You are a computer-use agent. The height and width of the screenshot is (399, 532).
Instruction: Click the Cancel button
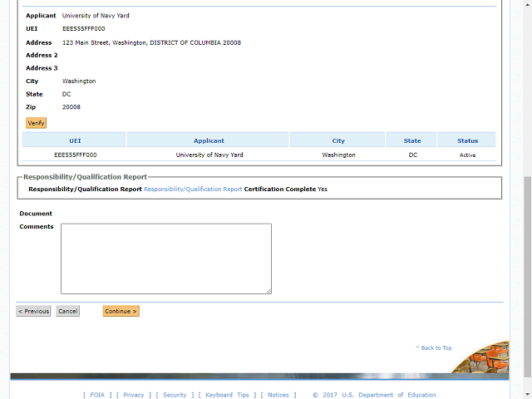pos(68,311)
